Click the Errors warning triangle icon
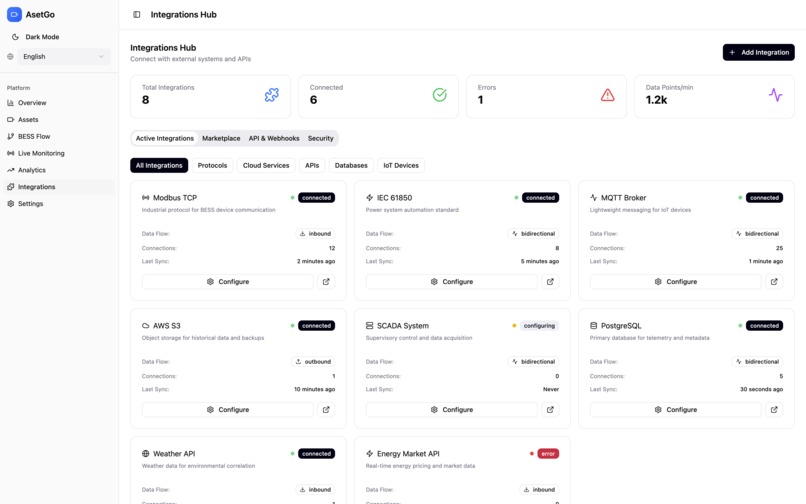806x504 pixels. coord(608,95)
